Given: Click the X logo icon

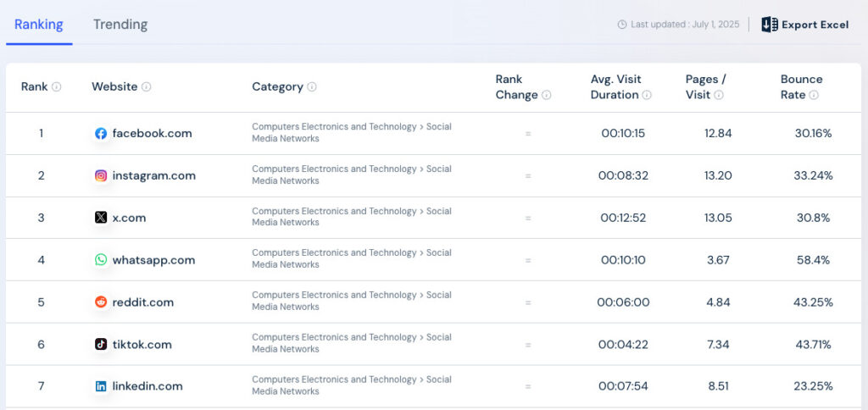Looking at the screenshot, I should (x=101, y=218).
